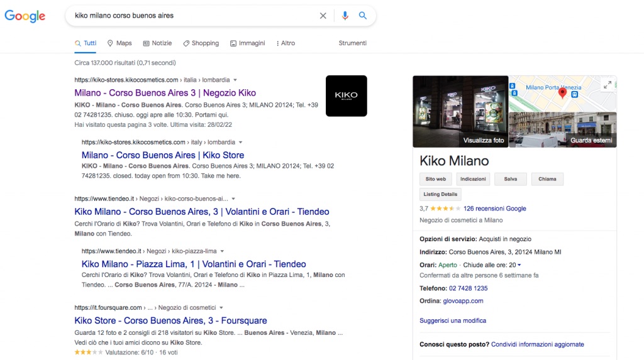The image size is (644, 360).
Task: Click into the search query field
Action: [x=193, y=16]
